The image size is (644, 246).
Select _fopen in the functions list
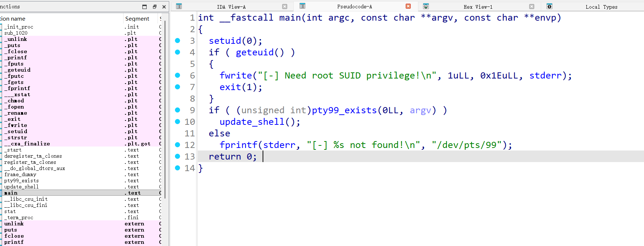coord(16,107)
